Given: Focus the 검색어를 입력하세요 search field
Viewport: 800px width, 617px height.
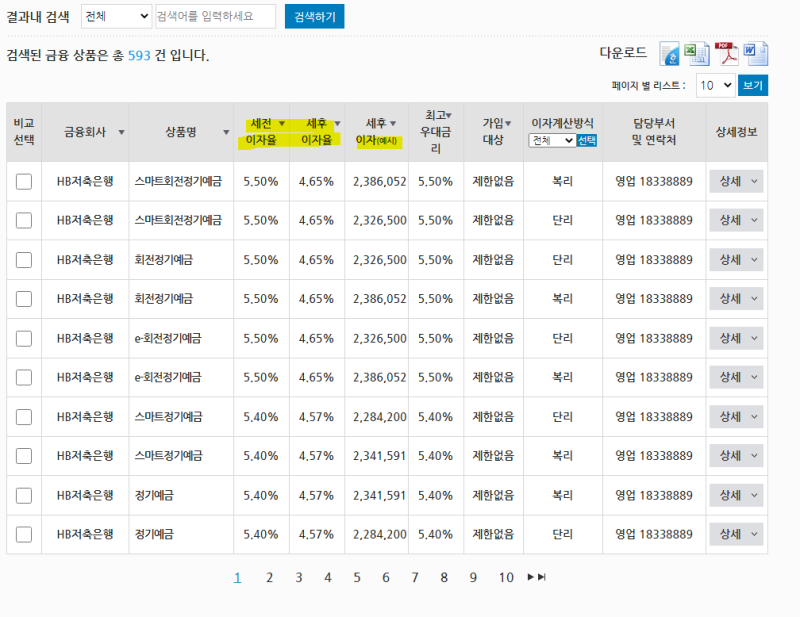Looking at the screenshot, I should point(215,16).
